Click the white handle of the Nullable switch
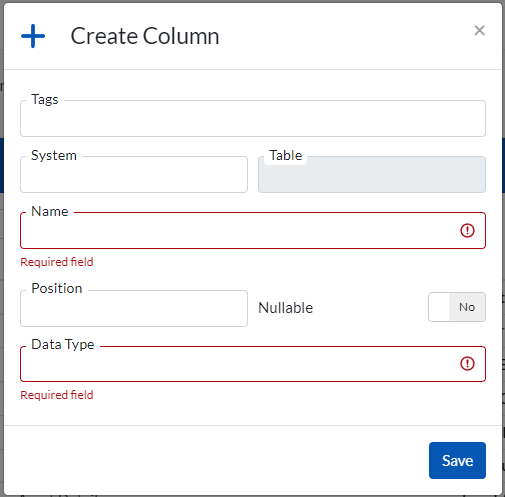This screenshot has width=505, height=497. click(x=439, y=307)
